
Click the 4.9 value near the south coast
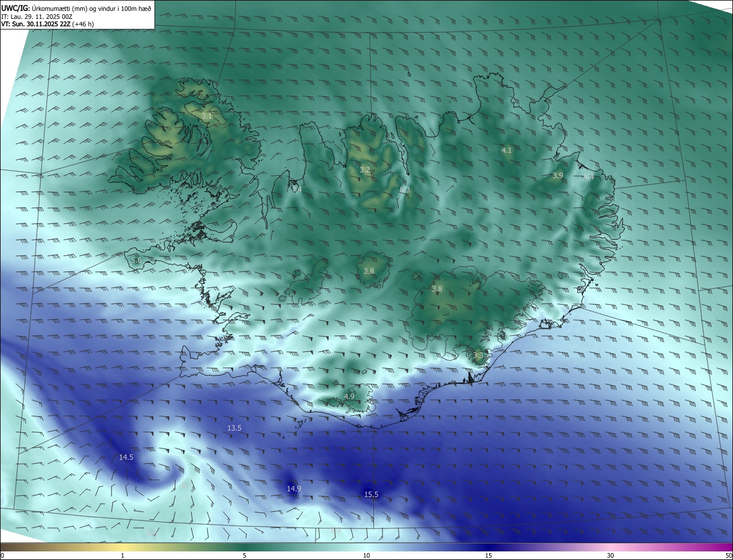coord(349,396)
